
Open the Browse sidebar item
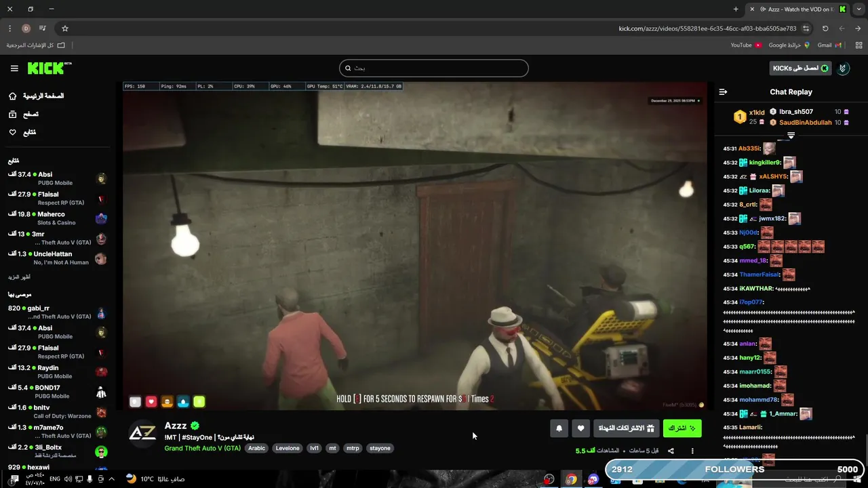(x=24, y=115)
